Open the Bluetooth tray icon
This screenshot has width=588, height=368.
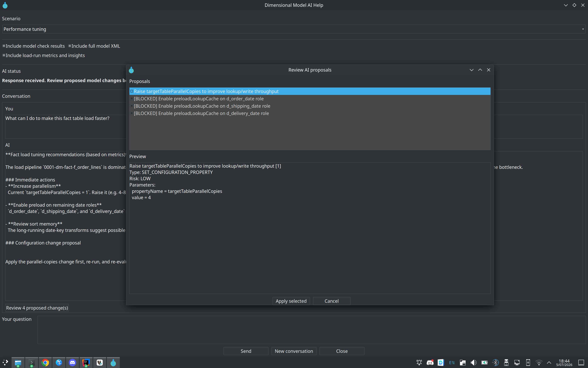495,363
